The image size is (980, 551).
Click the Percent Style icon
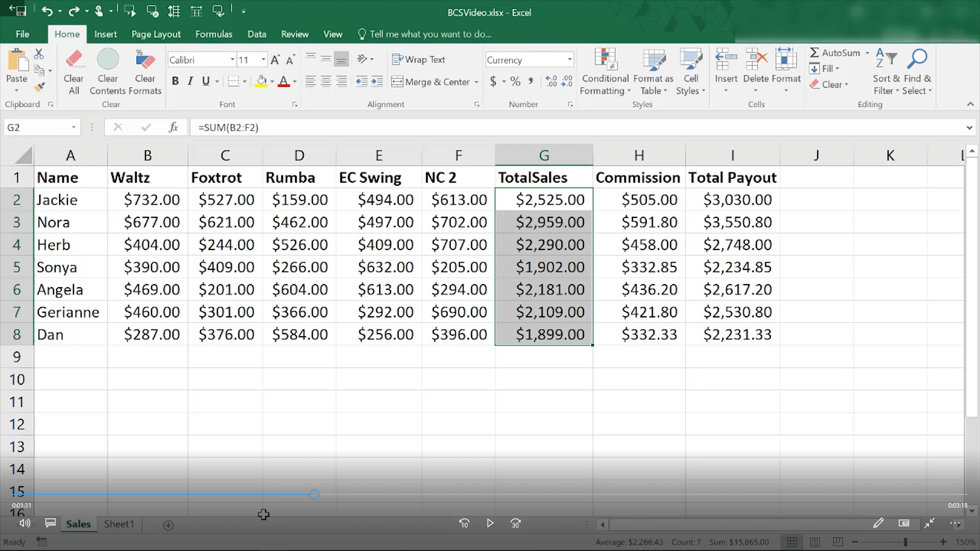516,81
